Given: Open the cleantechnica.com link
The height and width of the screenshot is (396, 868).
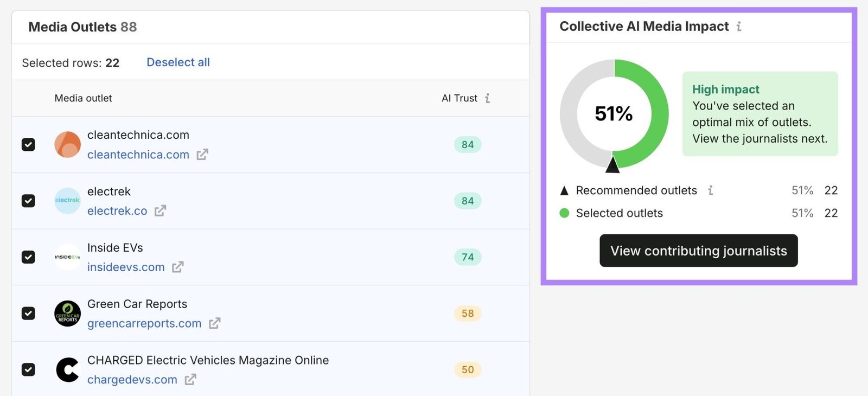Looking at the screenshot, I should 138,155.
